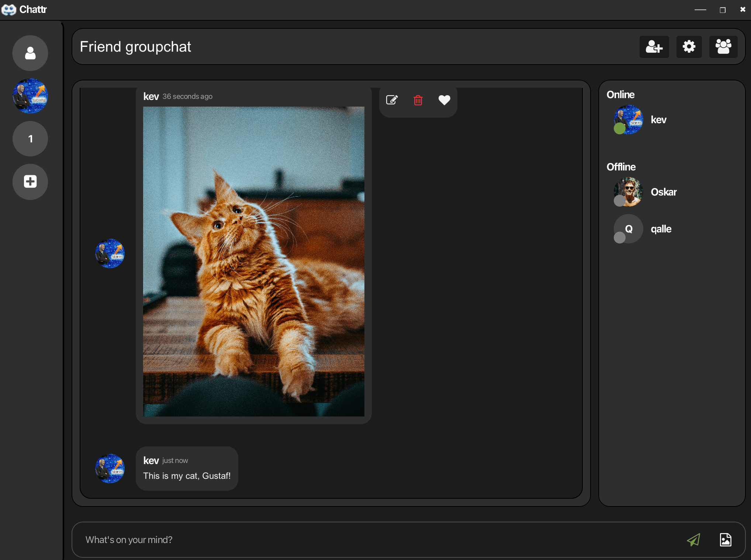This screenshot has height=560, width=751.
Task: Select the avatar chat icon in the sidebar
Action: [30, 96]
